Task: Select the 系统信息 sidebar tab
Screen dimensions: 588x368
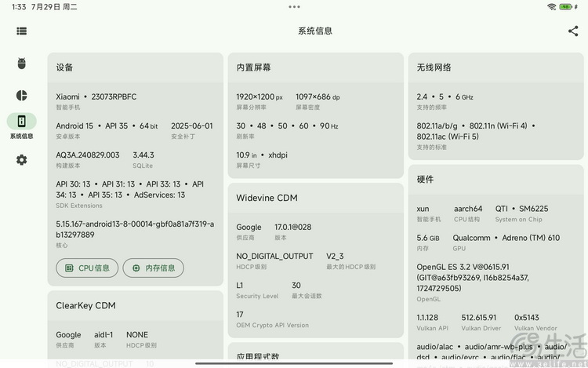Action: point(22,126)
